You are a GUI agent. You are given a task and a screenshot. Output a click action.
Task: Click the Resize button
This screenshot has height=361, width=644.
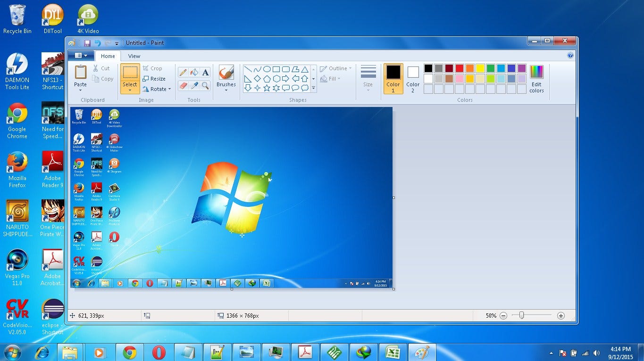pyautogui.click(x=154, y=79)
